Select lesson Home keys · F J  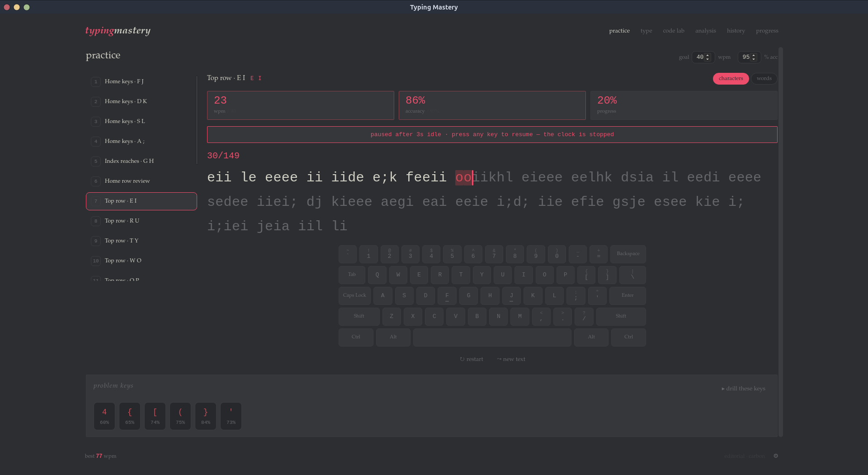coord(141,81)
